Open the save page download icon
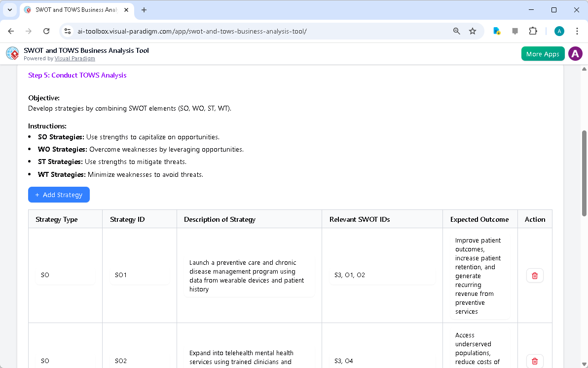The height and width of the screenshot is (368, 588). pyautogui.click(x=497, y=31)
